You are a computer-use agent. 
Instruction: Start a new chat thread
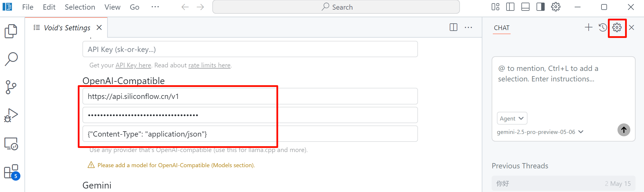589,27
